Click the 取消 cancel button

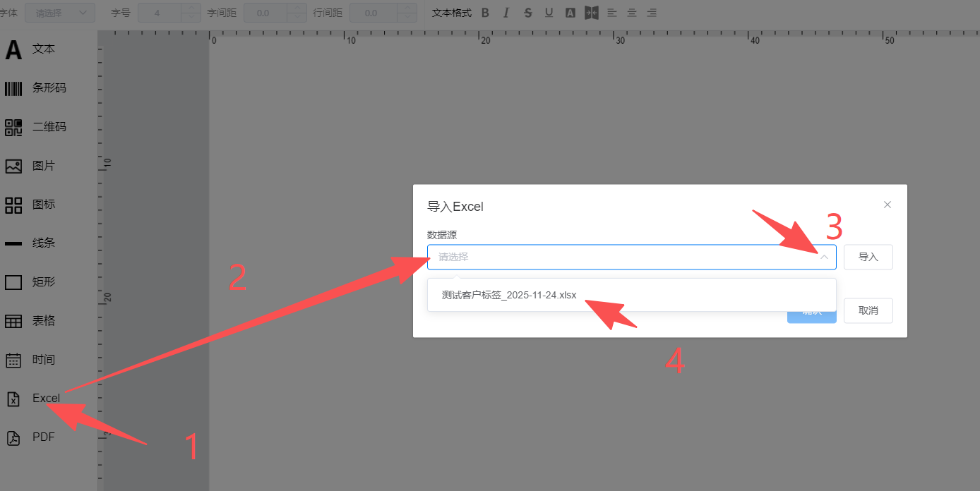click(868, 311)
